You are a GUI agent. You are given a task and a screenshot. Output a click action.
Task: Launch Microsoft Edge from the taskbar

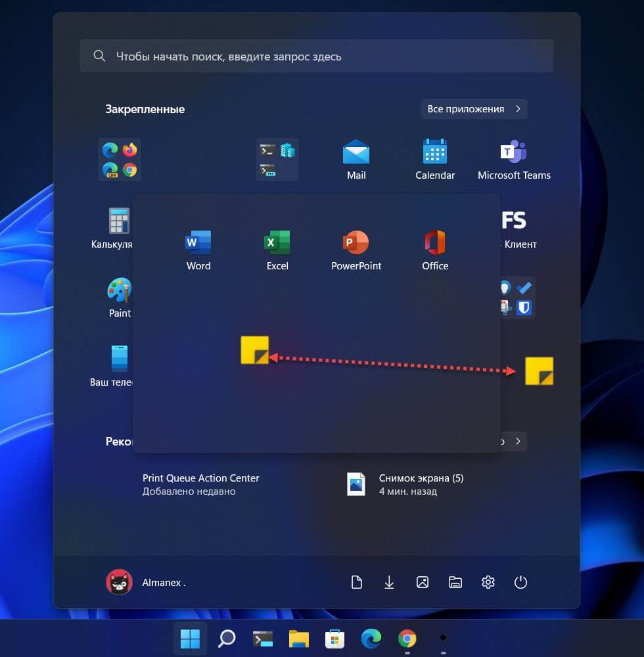371,639
